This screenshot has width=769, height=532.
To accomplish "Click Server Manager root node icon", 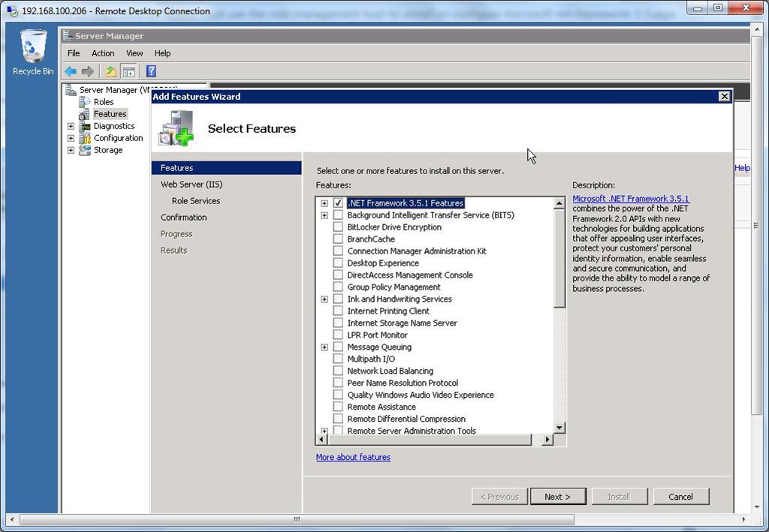I will pyautogui.click(x=71, y=89).
